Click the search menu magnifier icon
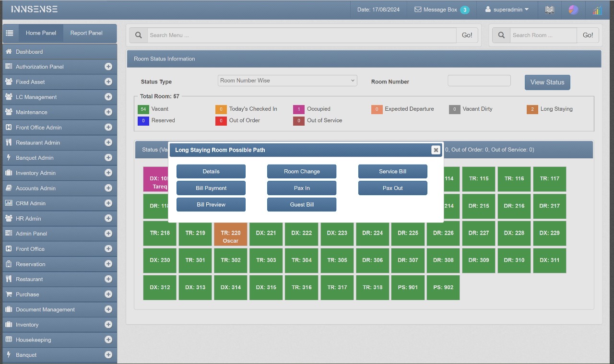Viewport: 614px width, 364px height. (138, 35)
